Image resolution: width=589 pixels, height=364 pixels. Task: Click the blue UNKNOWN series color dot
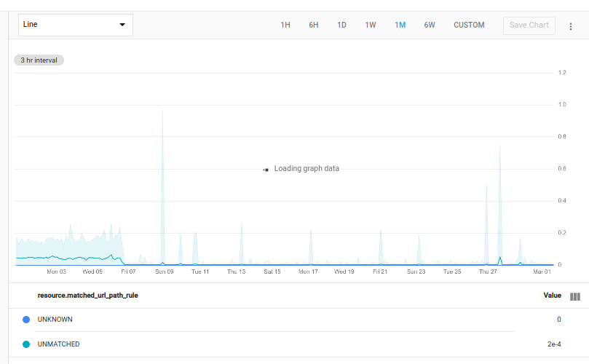click(x=26, y=320)
